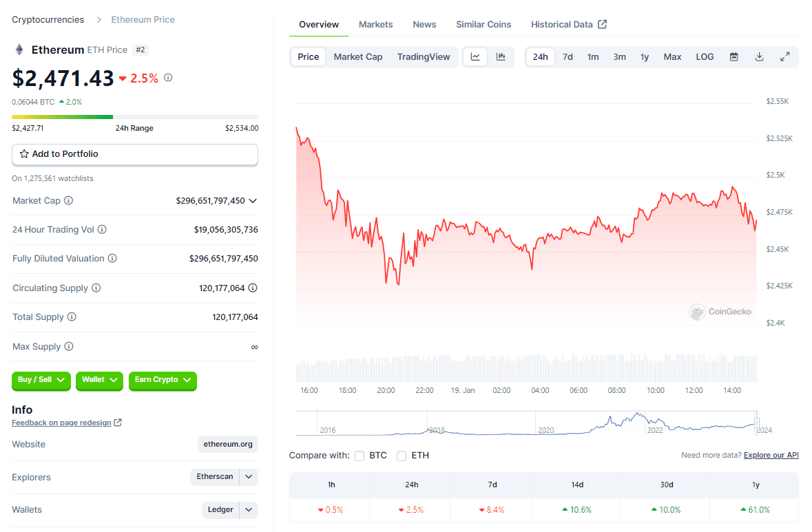812x532 pixels.
Task: Show Max Supply info icon
Action: [x=69, y=346]
